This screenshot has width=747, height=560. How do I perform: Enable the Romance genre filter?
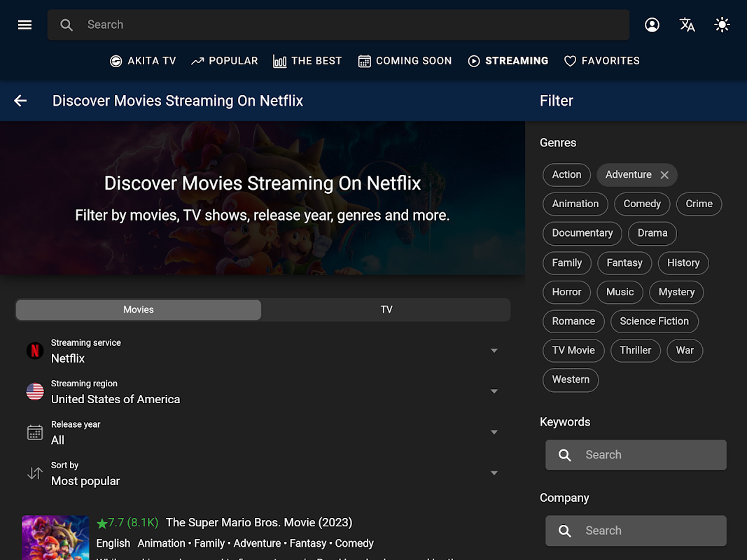573,321
